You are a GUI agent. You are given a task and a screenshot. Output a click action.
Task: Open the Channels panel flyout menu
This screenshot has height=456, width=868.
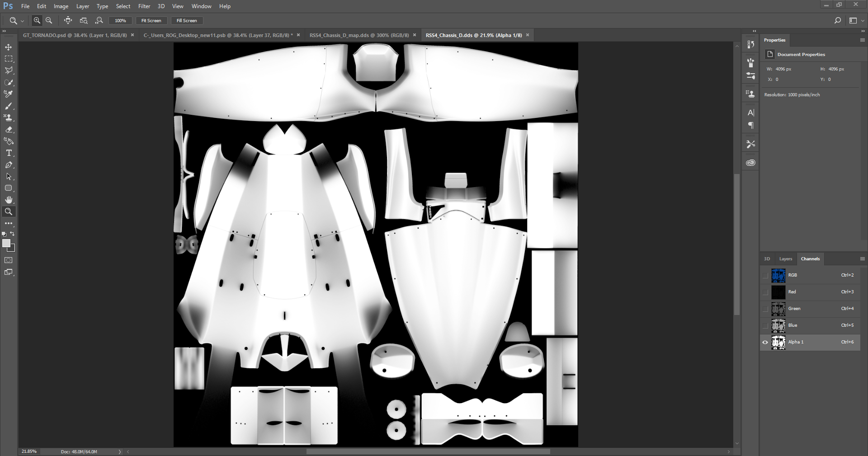(862, 259)
